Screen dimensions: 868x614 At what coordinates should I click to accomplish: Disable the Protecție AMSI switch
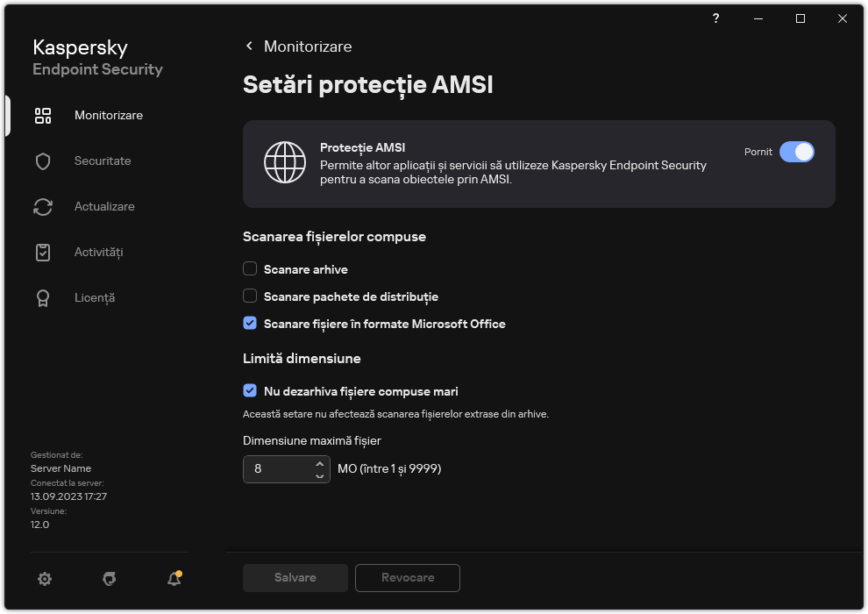pos(796,152)
